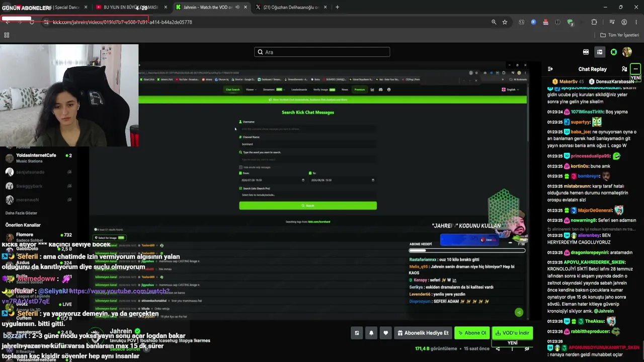The height and width of the screenshot is (362, 644).
Task: Open the media controls icon in Chrome
Action: 612,22
